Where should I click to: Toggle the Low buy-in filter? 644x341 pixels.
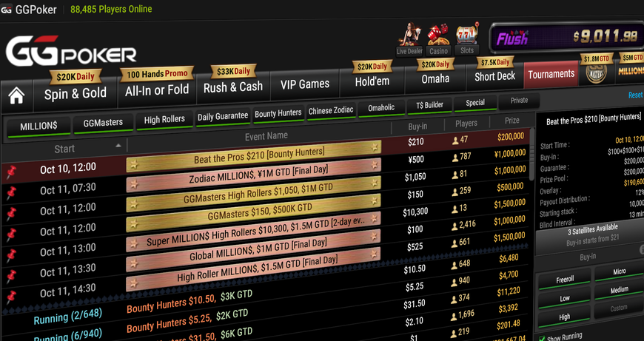pyautogui.click(x=565, y=298)
